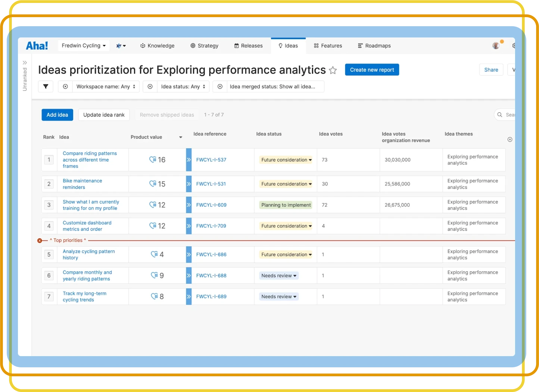Open Analyze cycling pattern history idea
Viewport: 539px width, 392px height.
pos(88,255)
